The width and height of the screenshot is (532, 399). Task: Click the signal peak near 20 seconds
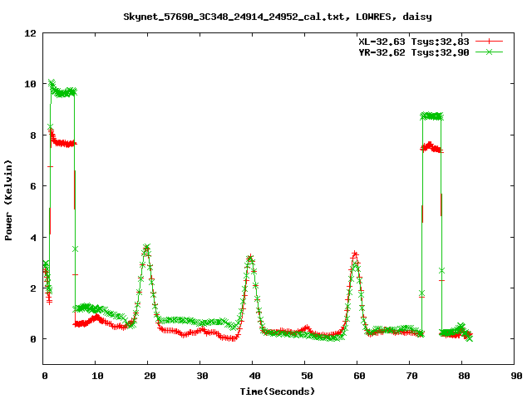click(x=147, y=249)
